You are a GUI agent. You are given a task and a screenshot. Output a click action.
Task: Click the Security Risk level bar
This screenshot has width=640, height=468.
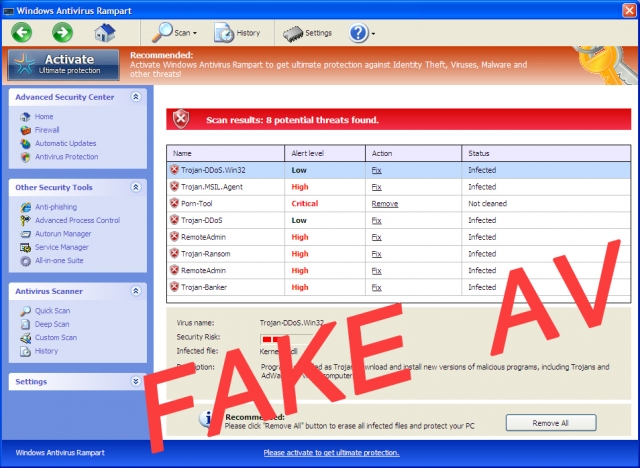pyautogui.click(x=286, y=339)
